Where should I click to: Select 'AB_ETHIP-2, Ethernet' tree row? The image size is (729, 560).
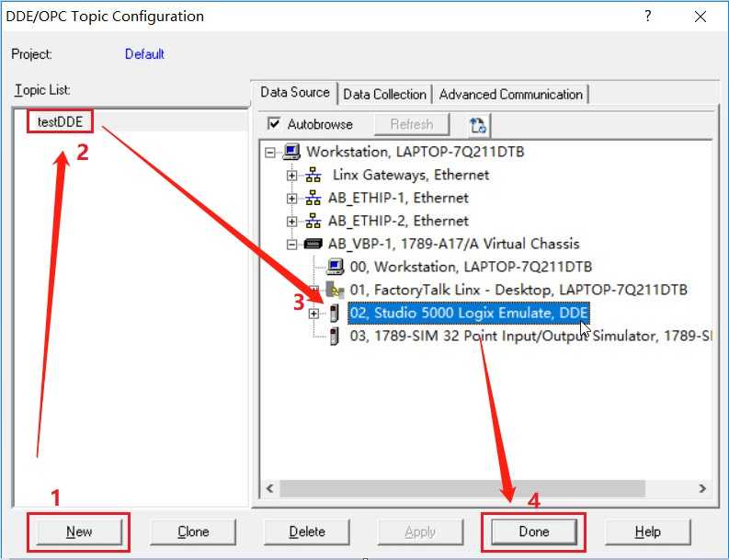398,221
